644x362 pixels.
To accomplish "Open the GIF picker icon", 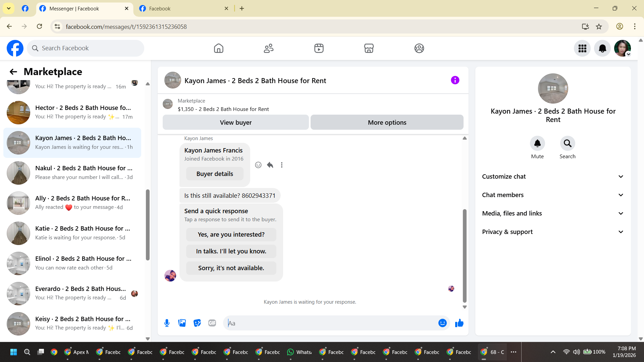I will tap(212, 323).
